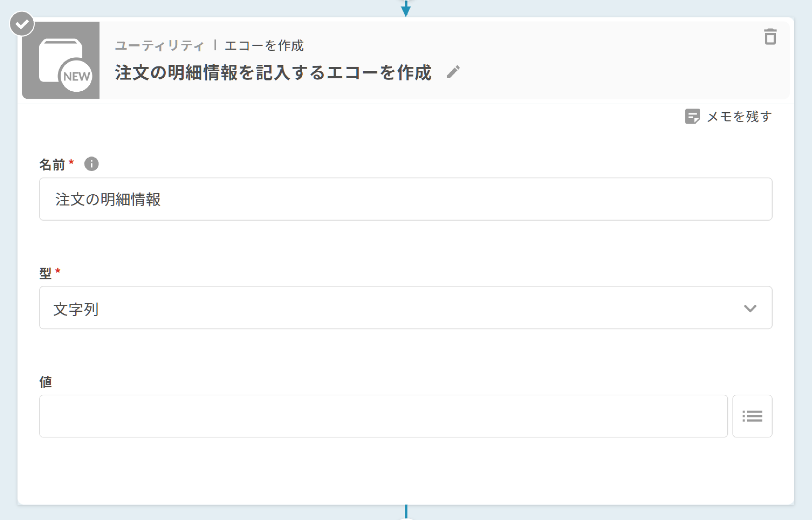
Task: Open the list icon next to 値 field
Action: click(752, 416)
